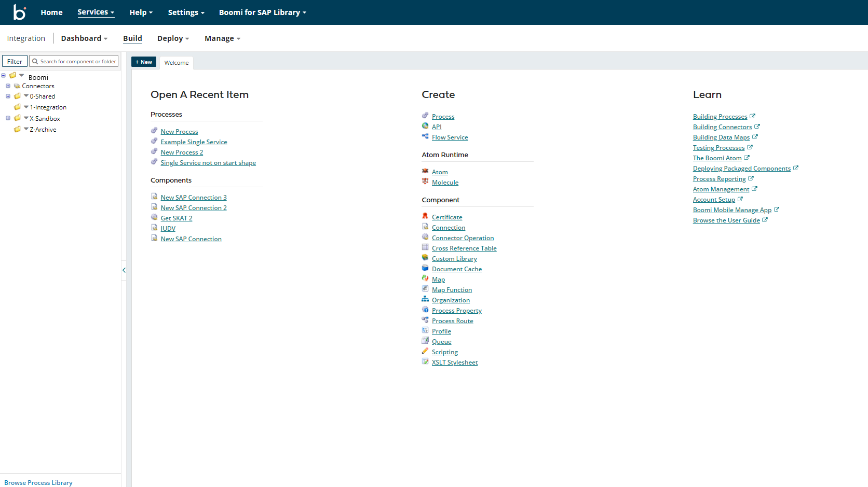Click the Cross Reference Table icon
Image resolution: width=868 pixels, height=487 pixels.
click(x=425, y=247)
